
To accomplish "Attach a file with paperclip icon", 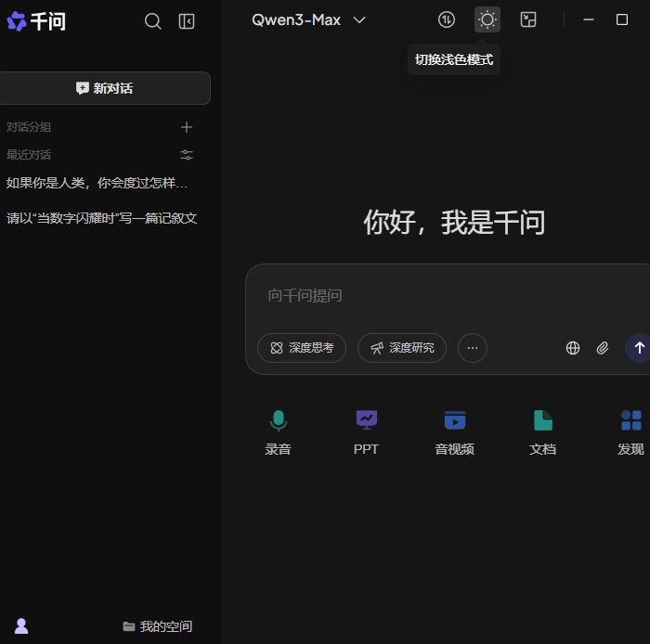I will coord(603,348).
